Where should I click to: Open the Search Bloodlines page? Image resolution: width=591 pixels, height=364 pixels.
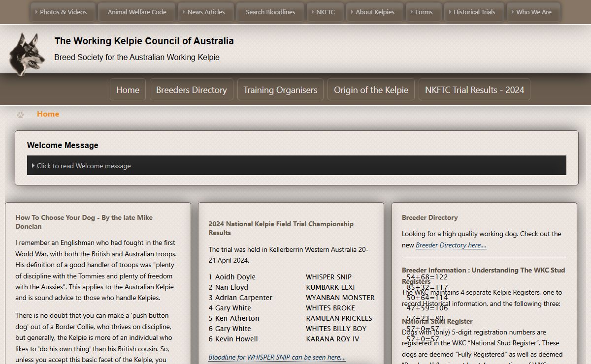tap(270, 12)
